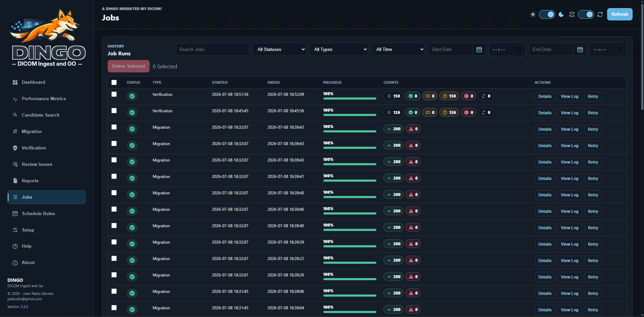Click the end time clock icon
Viewport: 644px width, 317px height.
(x=620, y=50)
